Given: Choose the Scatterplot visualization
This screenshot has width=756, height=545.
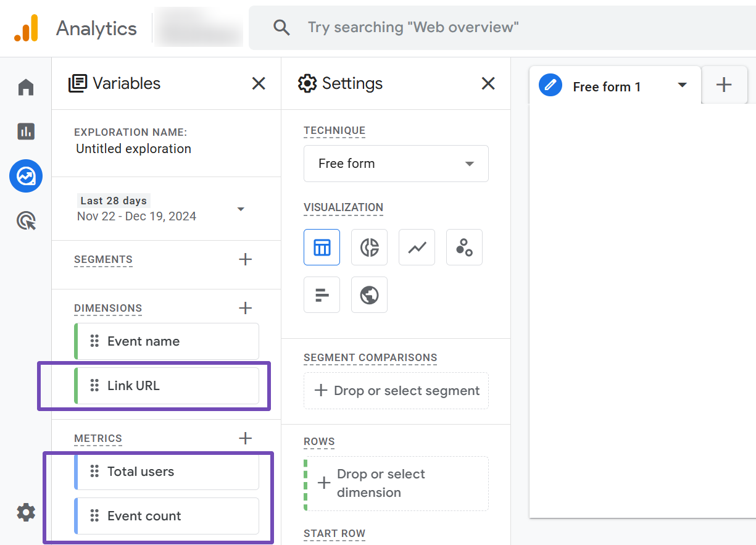Looking at the screenshot, I should coord(464,248).
